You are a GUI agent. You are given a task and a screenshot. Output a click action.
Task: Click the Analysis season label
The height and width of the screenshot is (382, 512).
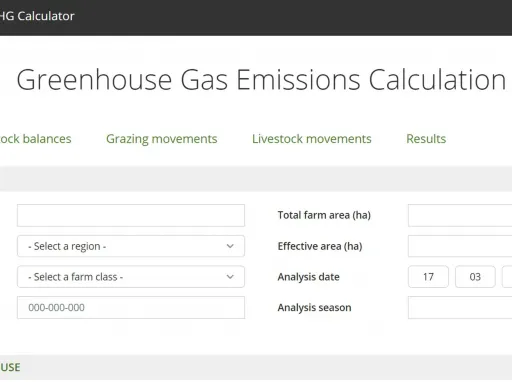tap(314, 308)
